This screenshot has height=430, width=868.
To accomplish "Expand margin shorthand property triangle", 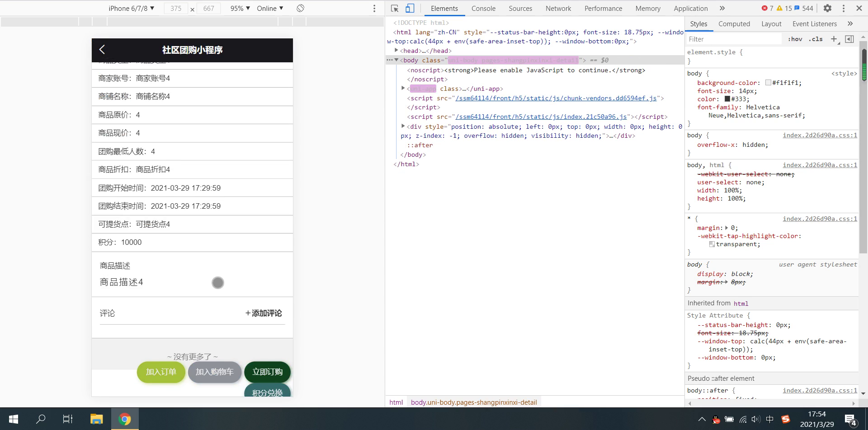I will pyautogui.click(x=727, y=228).
